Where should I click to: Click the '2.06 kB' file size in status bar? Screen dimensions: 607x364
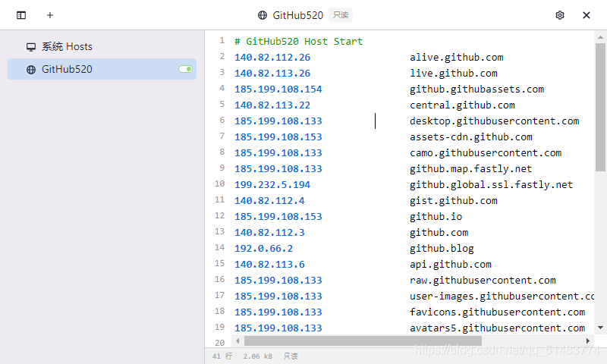[257, 356]
